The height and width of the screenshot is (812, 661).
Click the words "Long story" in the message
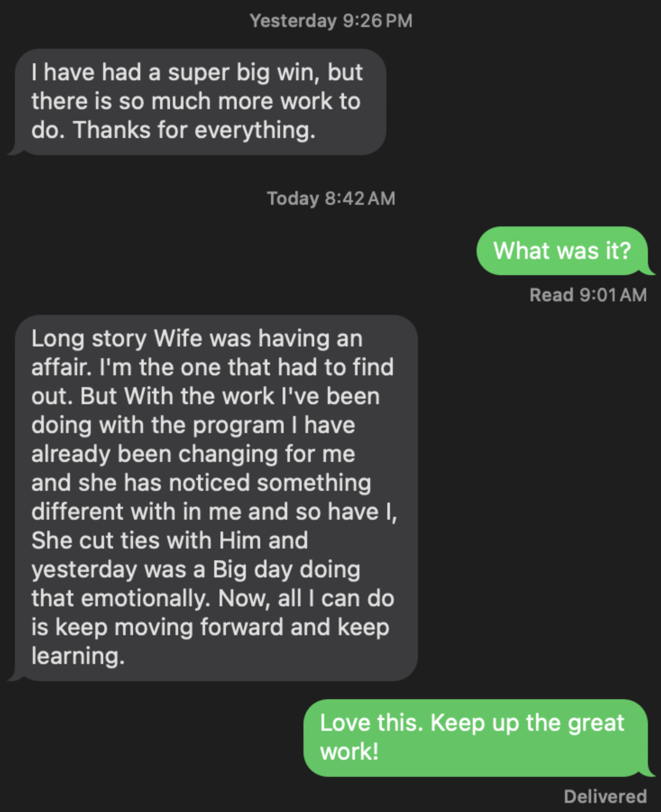[x=89, y=339]
